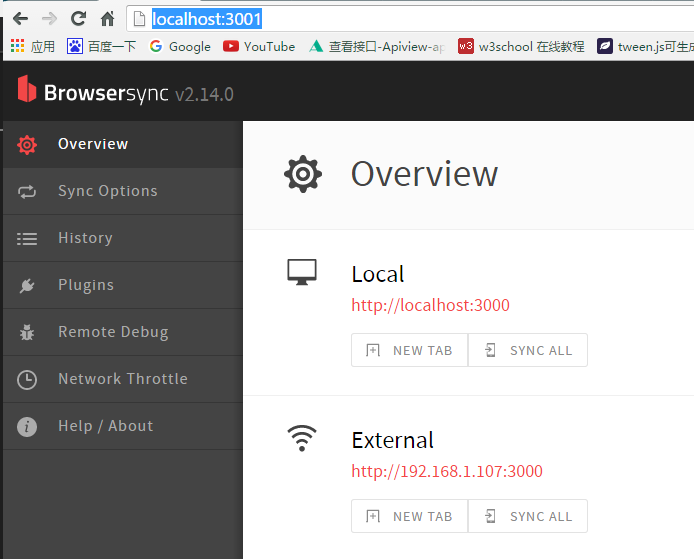Click the Overview gear icon in sidebar

[x=27, y=145]
